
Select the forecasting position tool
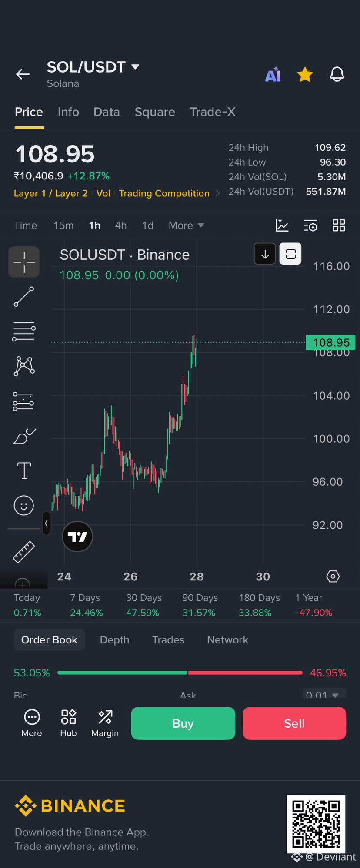tap(23, 401)
